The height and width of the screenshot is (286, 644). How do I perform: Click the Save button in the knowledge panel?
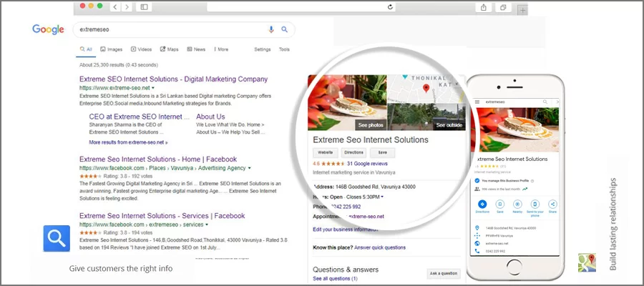[x=382, y=152]
